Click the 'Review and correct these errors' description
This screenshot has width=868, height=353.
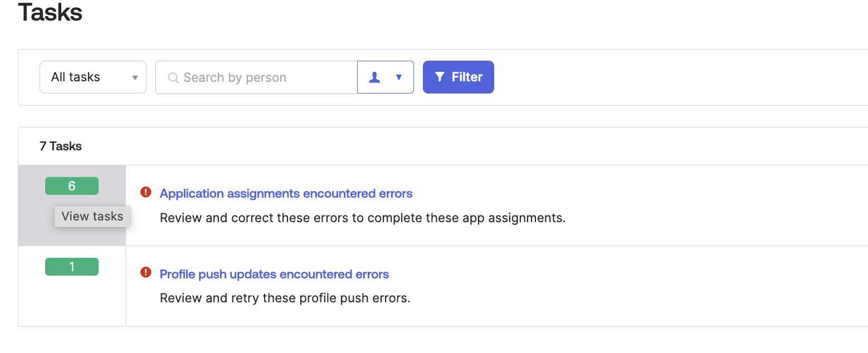click(x=362, y=218)
